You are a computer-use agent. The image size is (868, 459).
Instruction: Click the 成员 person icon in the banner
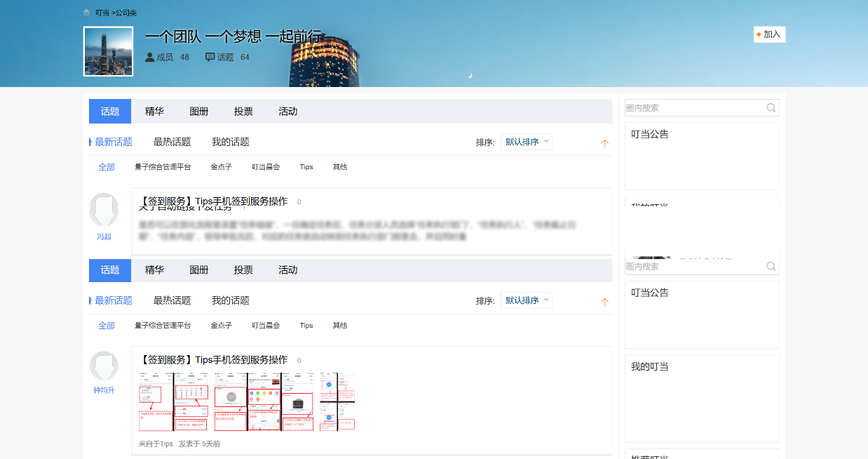tap(149, 58)
